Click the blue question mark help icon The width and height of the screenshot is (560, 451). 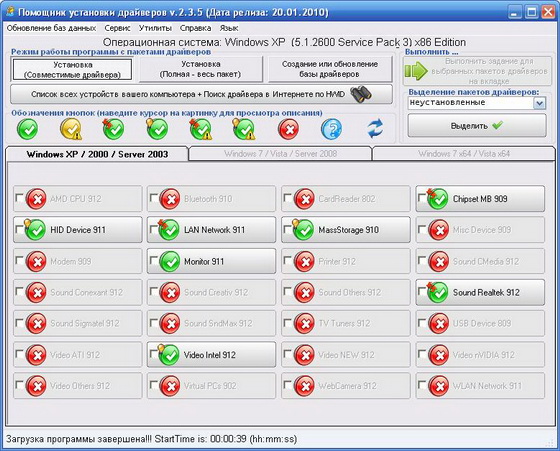[x=331, y=129]
